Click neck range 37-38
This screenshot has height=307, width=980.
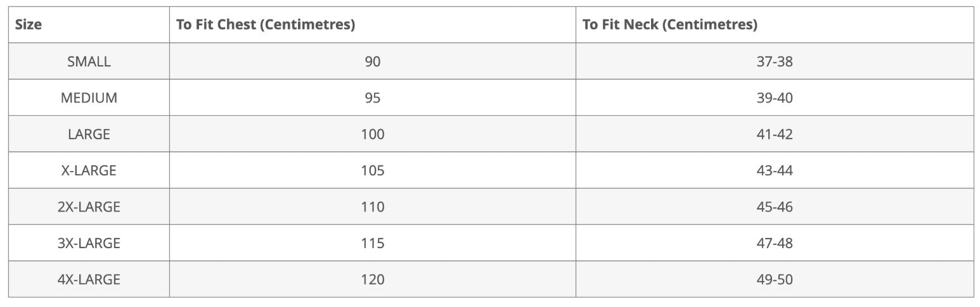click(775, 61)
